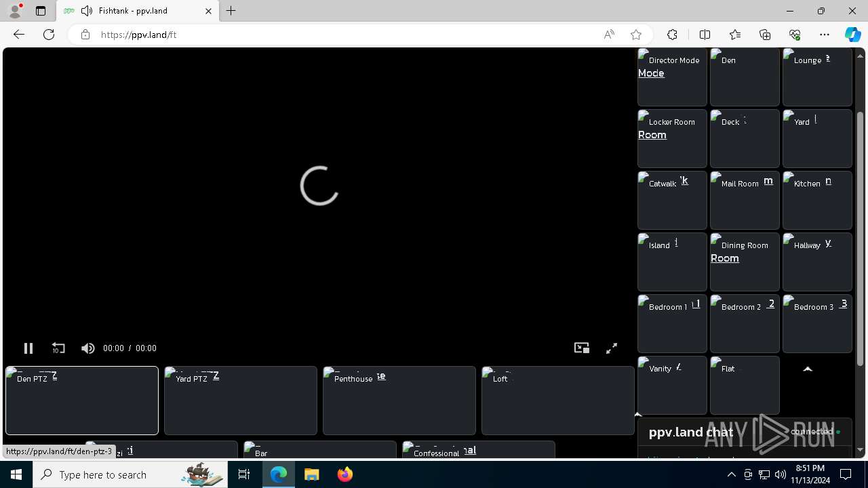Select the Den PTZ camera

pyautogui.click(x=82, y=401)
